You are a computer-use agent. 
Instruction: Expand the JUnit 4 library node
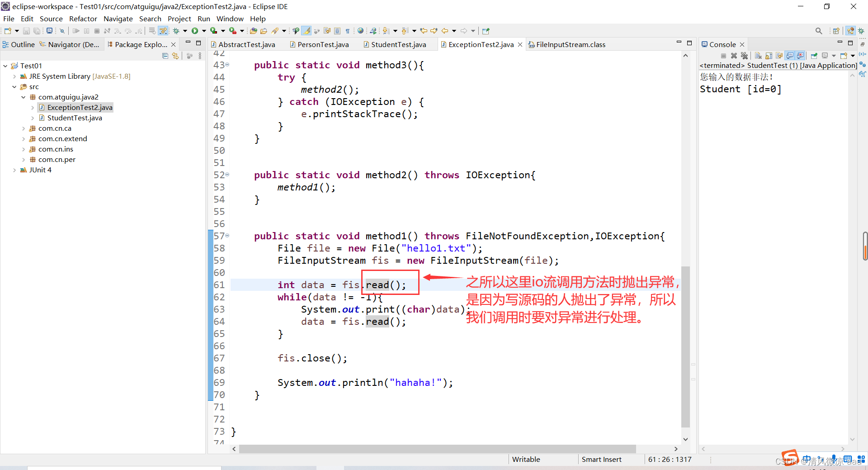pos(14,170)
